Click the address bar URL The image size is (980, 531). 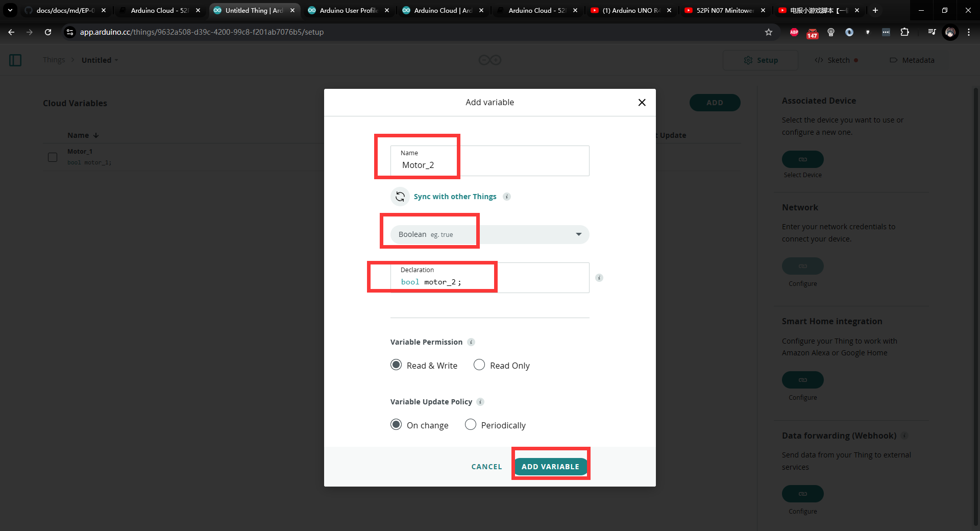point(202,32)
